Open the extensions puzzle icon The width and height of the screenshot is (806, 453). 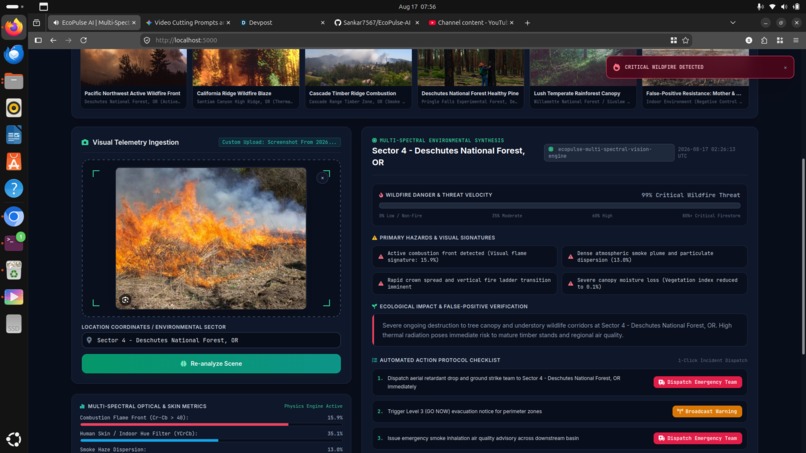(x=764, y=40)
